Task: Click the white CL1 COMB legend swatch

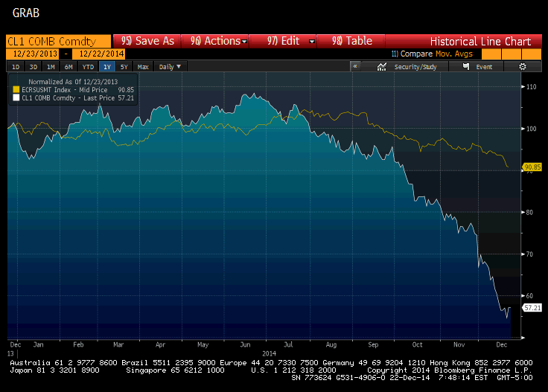Action: coord(16,97)
